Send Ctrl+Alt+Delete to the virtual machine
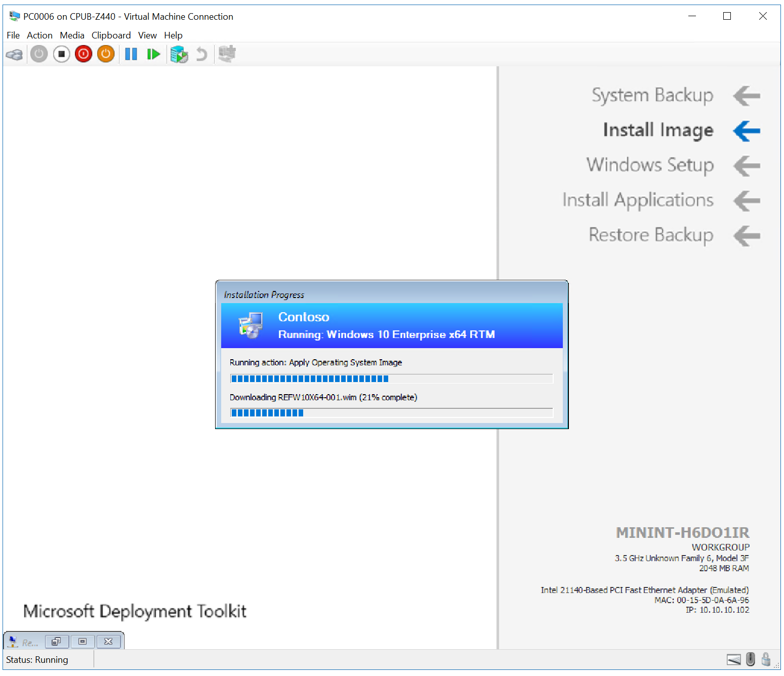 point(14,54)
